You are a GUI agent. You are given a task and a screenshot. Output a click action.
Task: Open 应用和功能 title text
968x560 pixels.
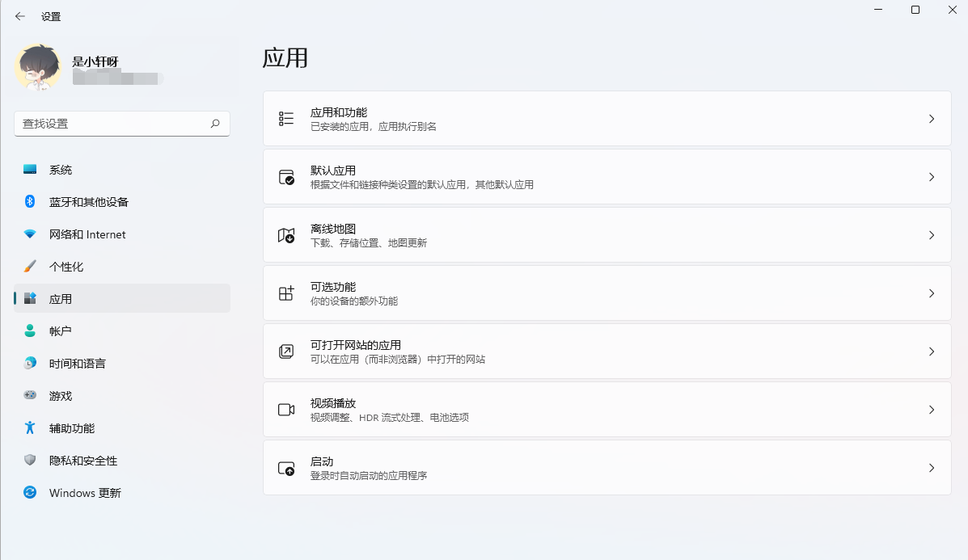338,112
